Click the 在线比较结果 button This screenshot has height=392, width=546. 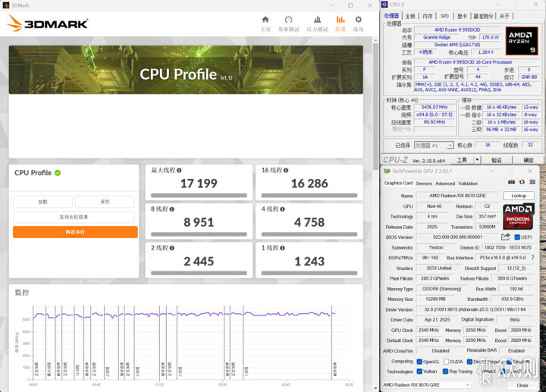pyautogui.click(x=74, y=217)
